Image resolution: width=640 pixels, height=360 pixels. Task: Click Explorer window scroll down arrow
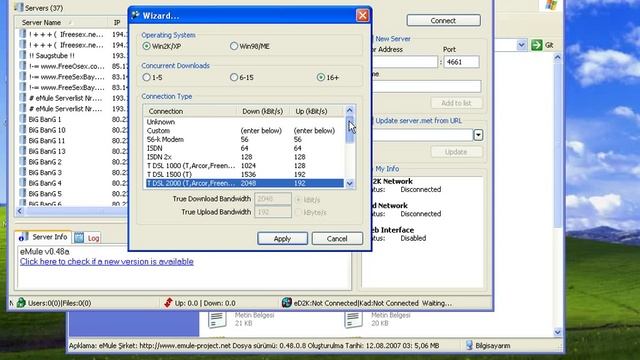tap(558, 332)
